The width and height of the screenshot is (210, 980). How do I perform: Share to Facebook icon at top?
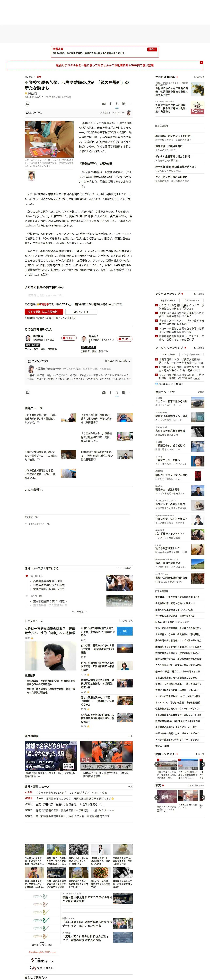coord(111,104)
